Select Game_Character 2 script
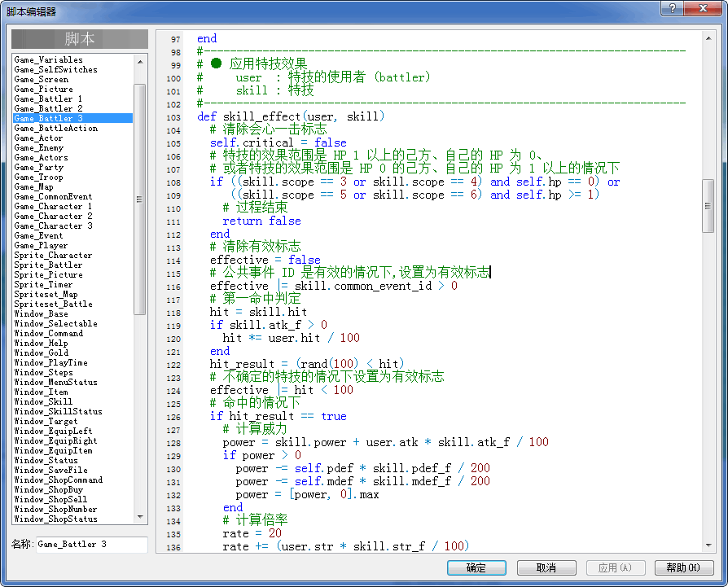 click(x=54, y=216)
